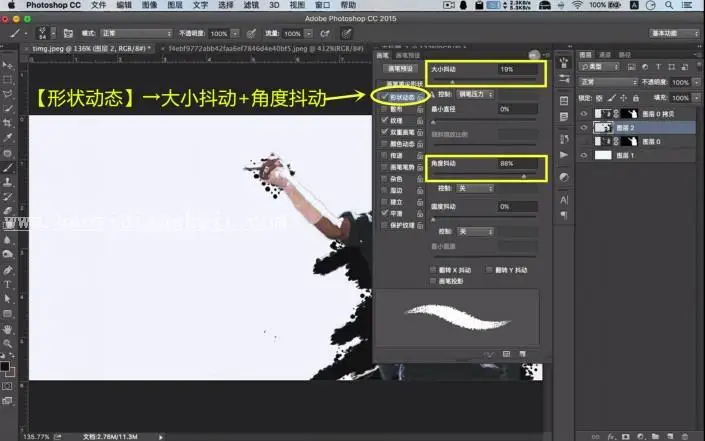Enable 颜色动态 checkbox
The height and width of the screenshot is (441, 705).
pyautogui.click(x=384, y=144)
